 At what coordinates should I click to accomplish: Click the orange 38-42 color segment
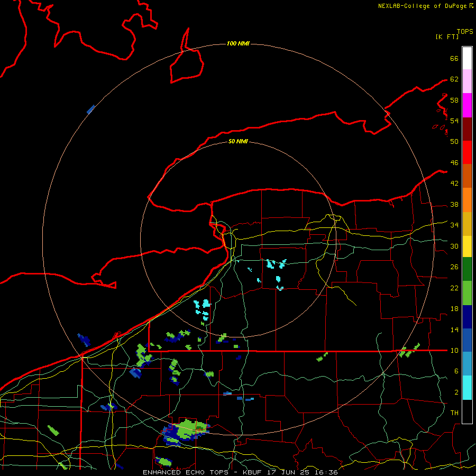click(x=467, y=200)
